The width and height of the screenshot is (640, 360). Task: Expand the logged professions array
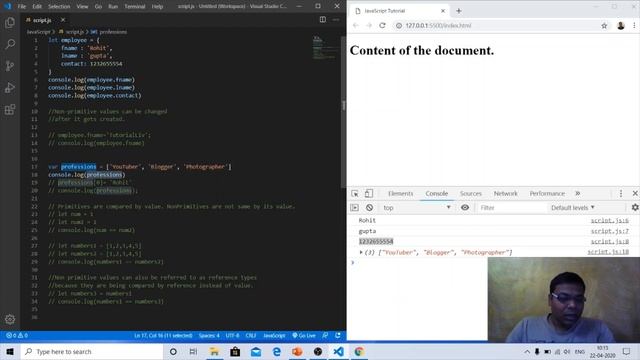coord(361,252)
